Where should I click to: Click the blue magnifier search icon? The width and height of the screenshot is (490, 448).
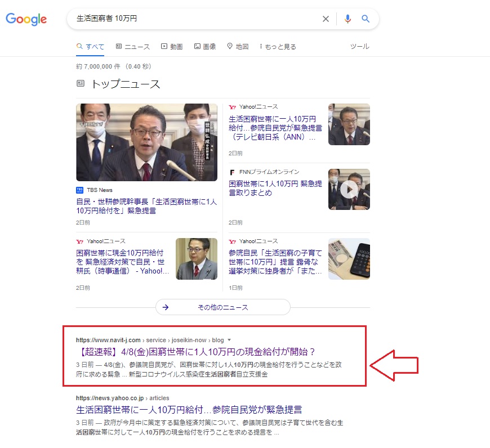coord(366,19)
